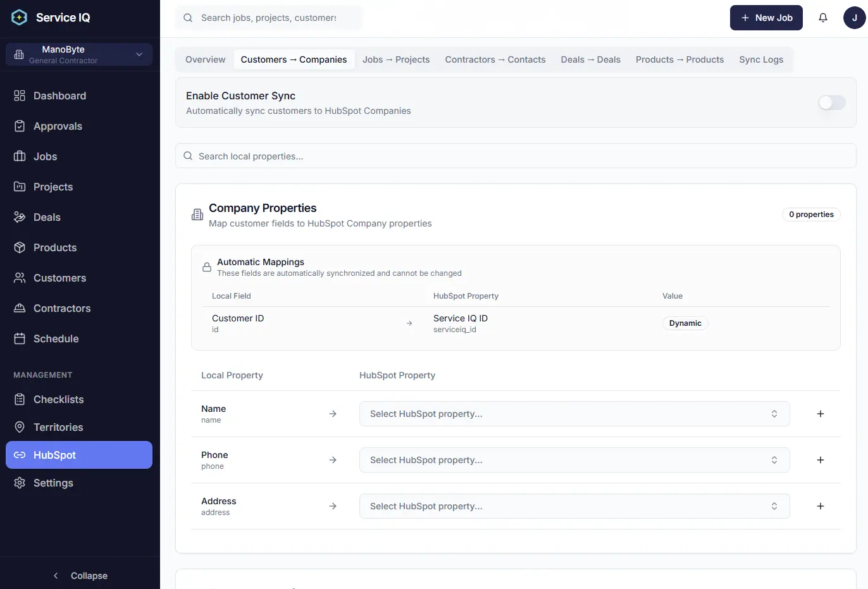Image resolution: width=868 pixels, height=589 pixels.
Task: Open the Schedule sidebar item
Action: (x=79, y=338)
